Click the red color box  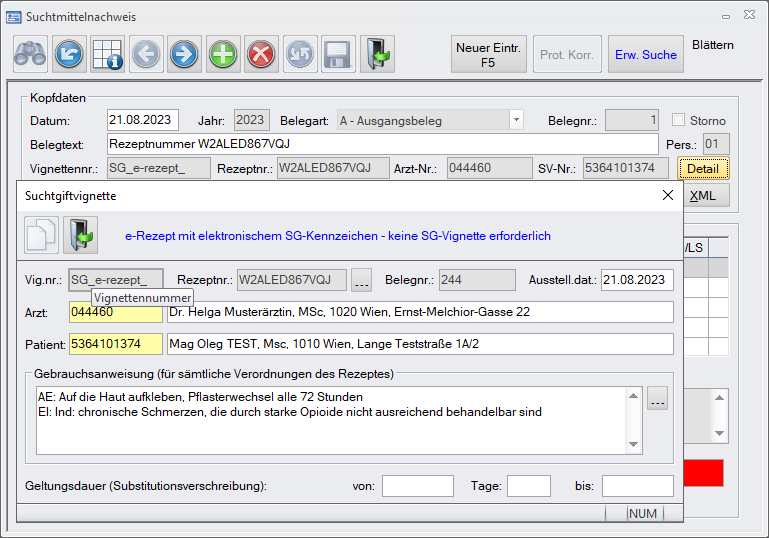[x=702, y=473]
